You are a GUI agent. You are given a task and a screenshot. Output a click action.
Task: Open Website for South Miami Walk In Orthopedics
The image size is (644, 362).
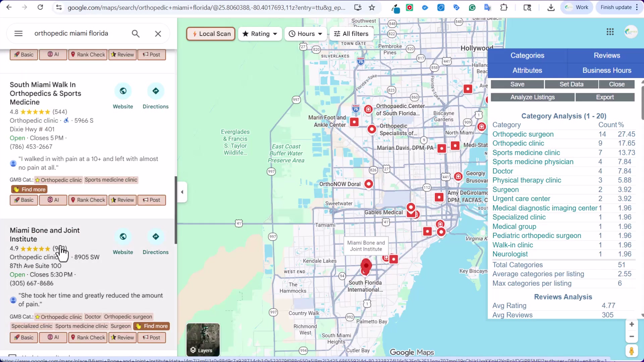point(123,97)
